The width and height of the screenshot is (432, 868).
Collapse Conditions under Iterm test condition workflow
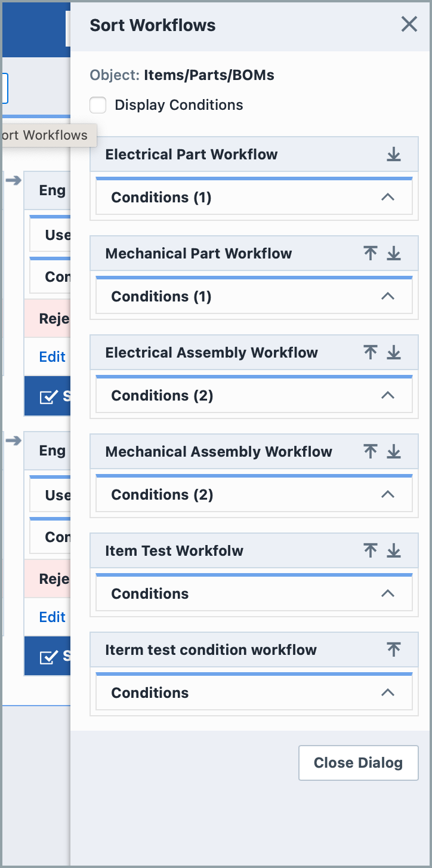pos(387,692)
